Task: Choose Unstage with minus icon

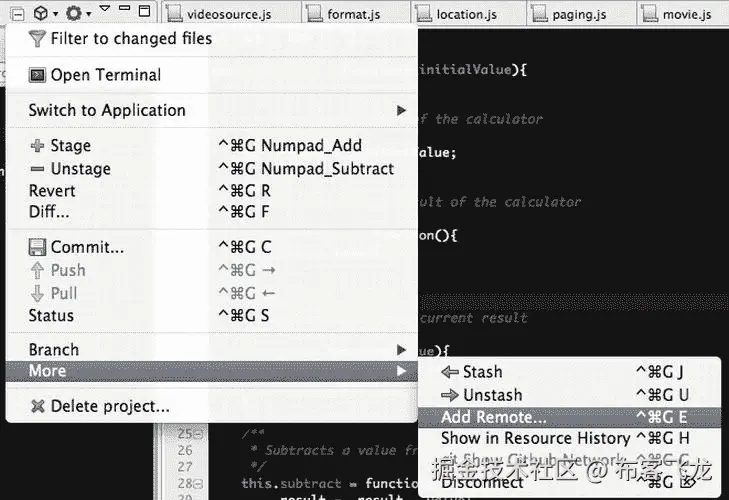Action: pos(212,168)
